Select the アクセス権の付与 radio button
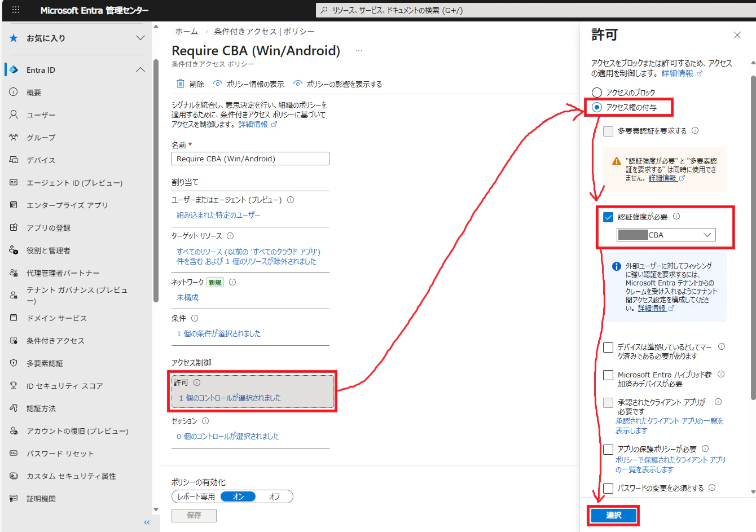 coord(597,107)
